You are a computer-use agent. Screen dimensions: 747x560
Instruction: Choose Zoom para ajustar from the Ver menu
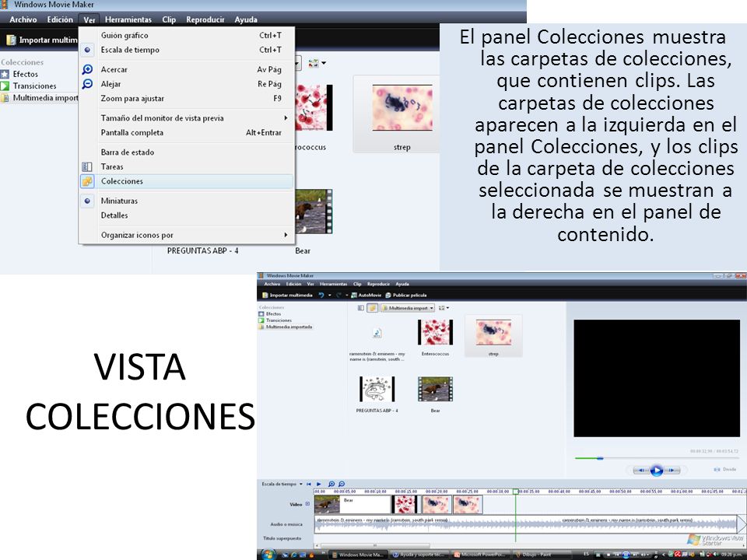pos(187,99)
